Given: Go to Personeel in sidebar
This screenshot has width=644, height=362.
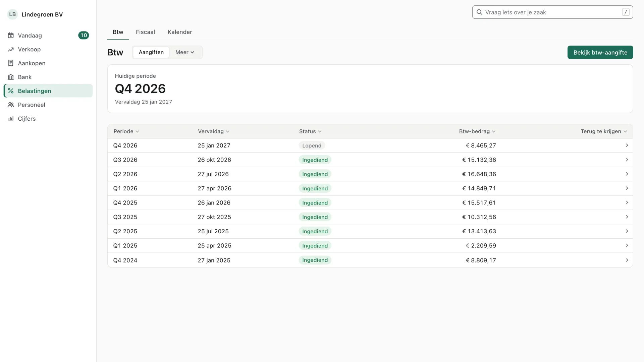Looking at the screenshot, I should (48, 105).
